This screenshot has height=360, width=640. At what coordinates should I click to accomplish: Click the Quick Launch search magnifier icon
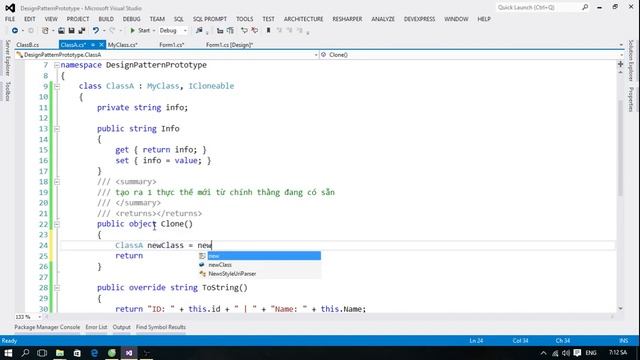pyautogui.click(x=585, y=7)
